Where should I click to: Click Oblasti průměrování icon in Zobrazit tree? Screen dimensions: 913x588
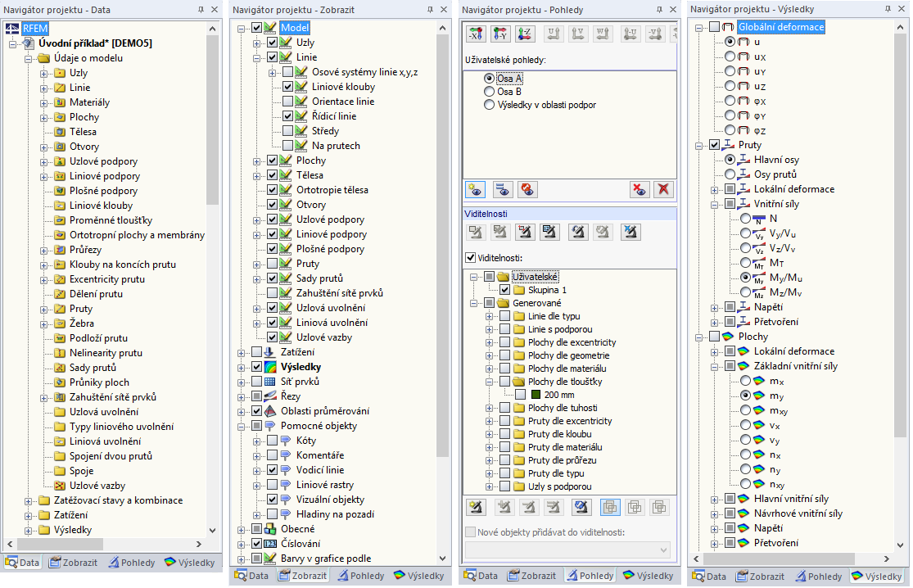[269, 411]
